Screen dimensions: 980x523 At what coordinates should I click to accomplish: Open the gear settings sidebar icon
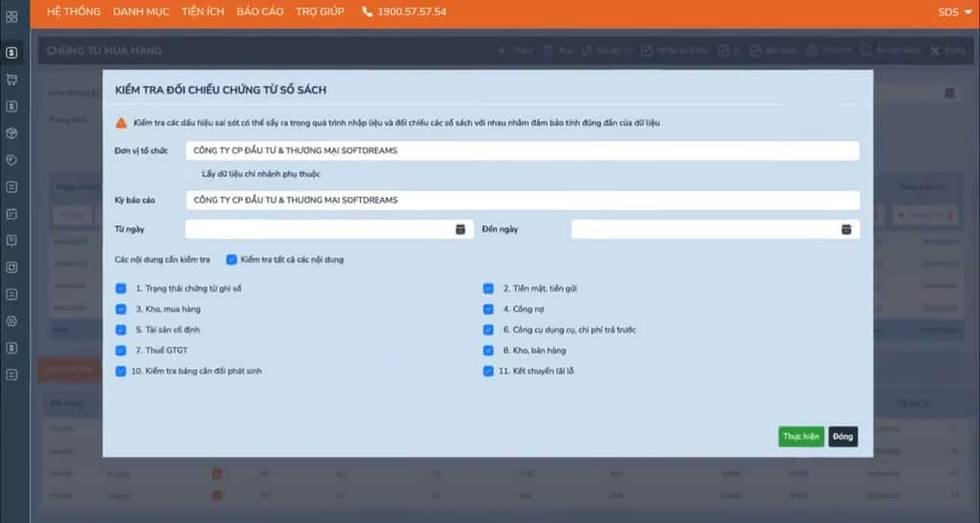pyautogui.click(x=11, y=321)
